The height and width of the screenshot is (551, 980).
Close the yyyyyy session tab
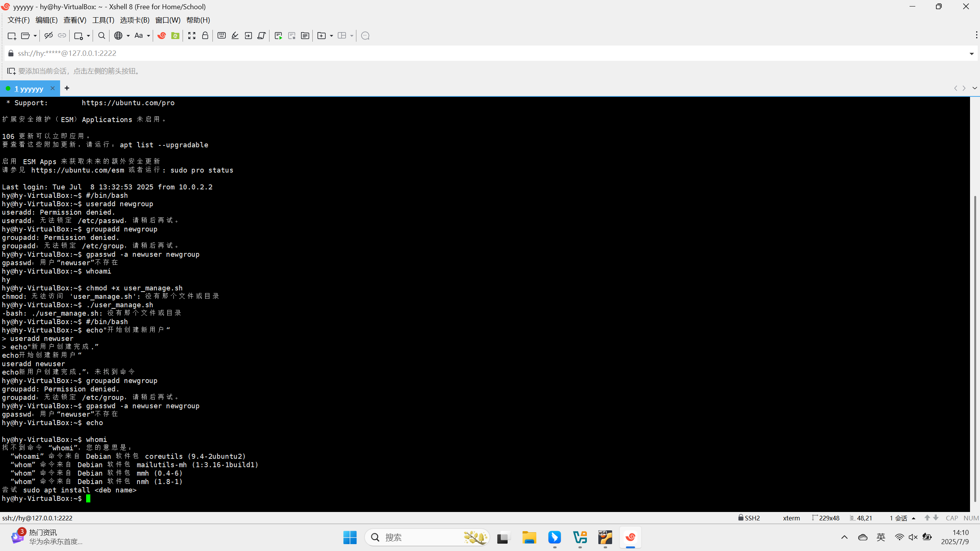pyautogui.click(x=52, y=88)
